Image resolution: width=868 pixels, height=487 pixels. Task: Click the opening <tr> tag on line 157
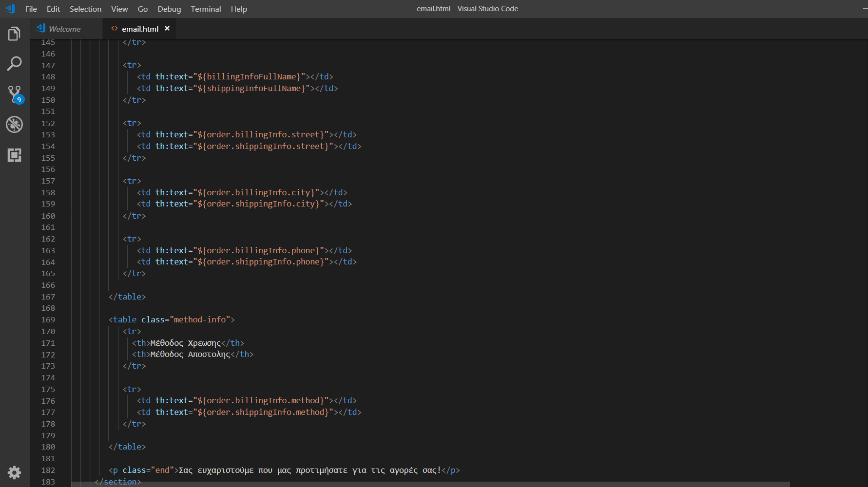132,181
